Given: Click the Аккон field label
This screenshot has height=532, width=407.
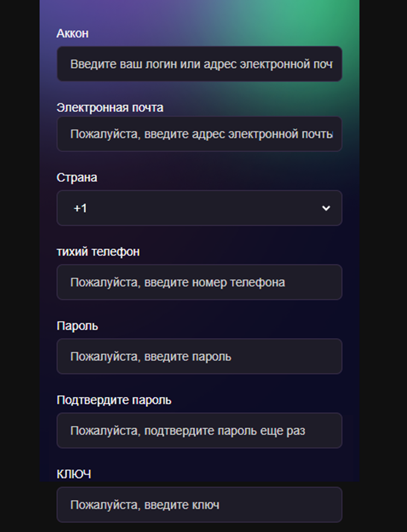Looking at the screenshot, I should (73, 33).
